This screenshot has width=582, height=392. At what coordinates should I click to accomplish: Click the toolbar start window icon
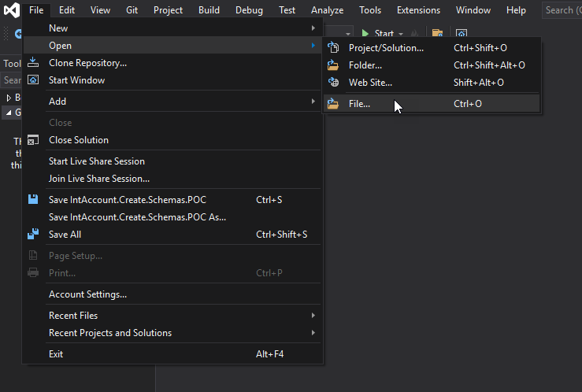pyautogui.click(x=461, y=33)
